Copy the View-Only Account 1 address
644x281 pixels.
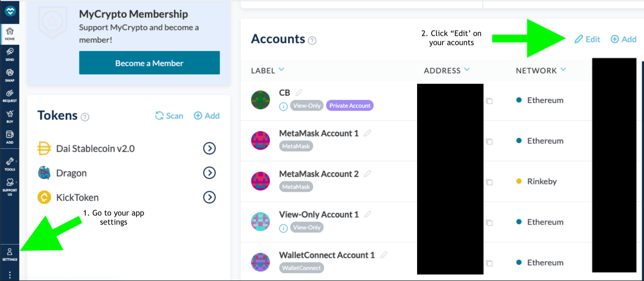[x=490, y=222]
